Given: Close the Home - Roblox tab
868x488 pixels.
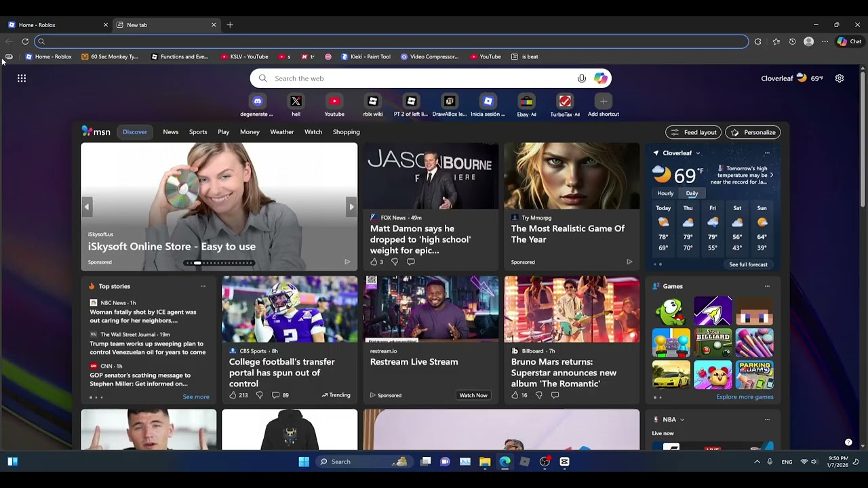Looking at the screenshot, I should point(106,25).
